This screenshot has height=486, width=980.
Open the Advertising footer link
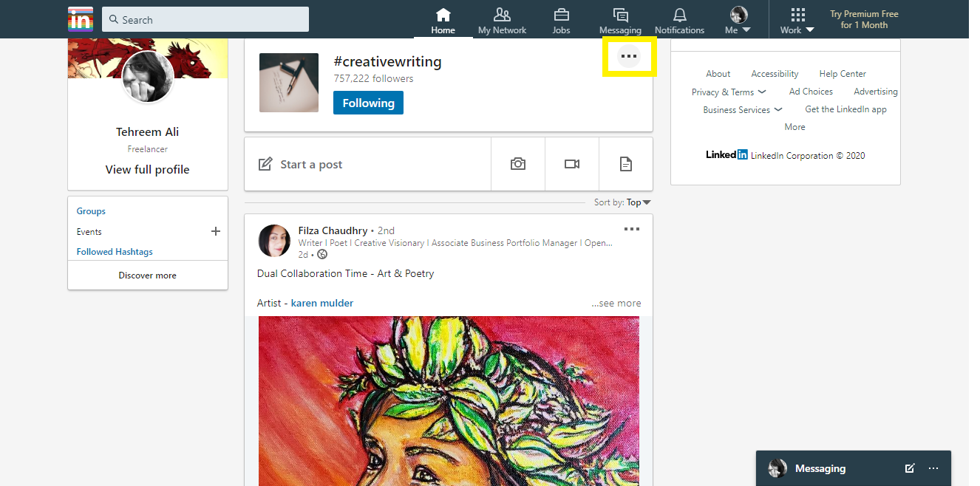point(876,92)
